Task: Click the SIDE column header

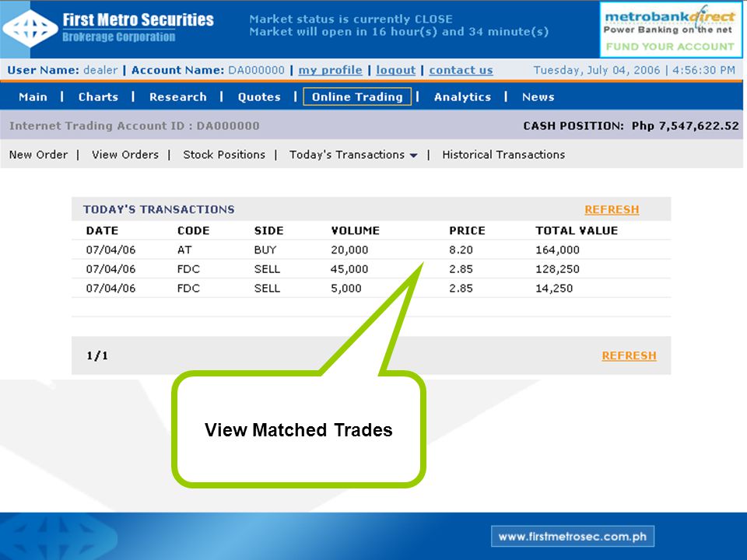Action: pyautogui.click(x=268, y=230)
